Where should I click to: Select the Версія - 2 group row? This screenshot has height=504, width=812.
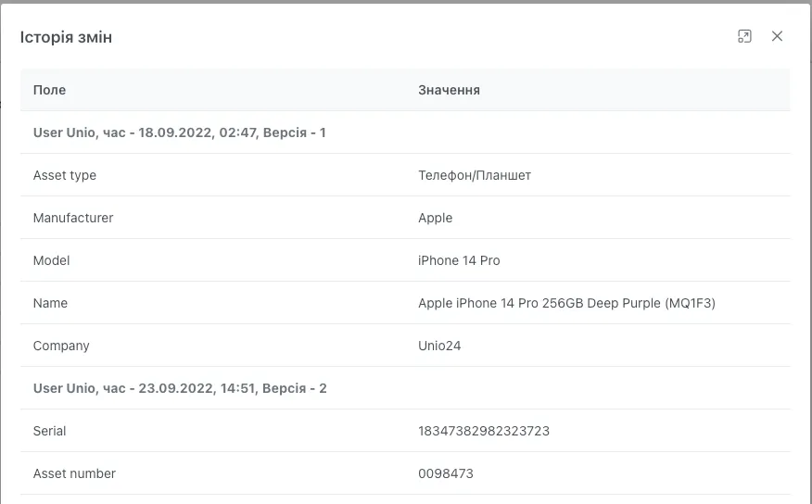click(180, 388)
